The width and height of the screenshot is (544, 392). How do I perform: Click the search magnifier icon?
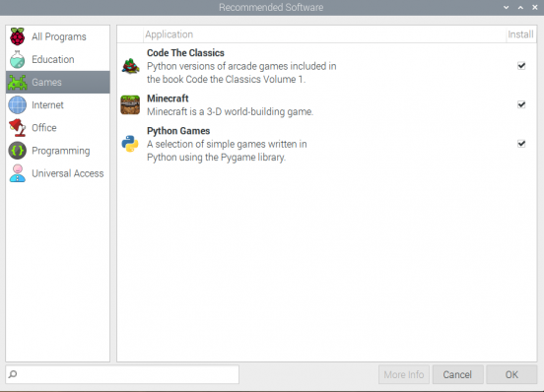pyautogui.click(x=13, y=374)
